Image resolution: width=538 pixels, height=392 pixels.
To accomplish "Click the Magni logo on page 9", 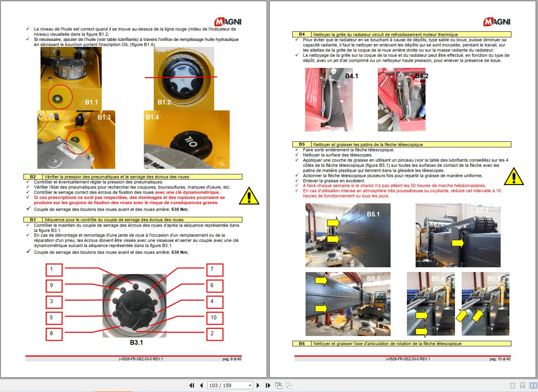I will 228,22.
